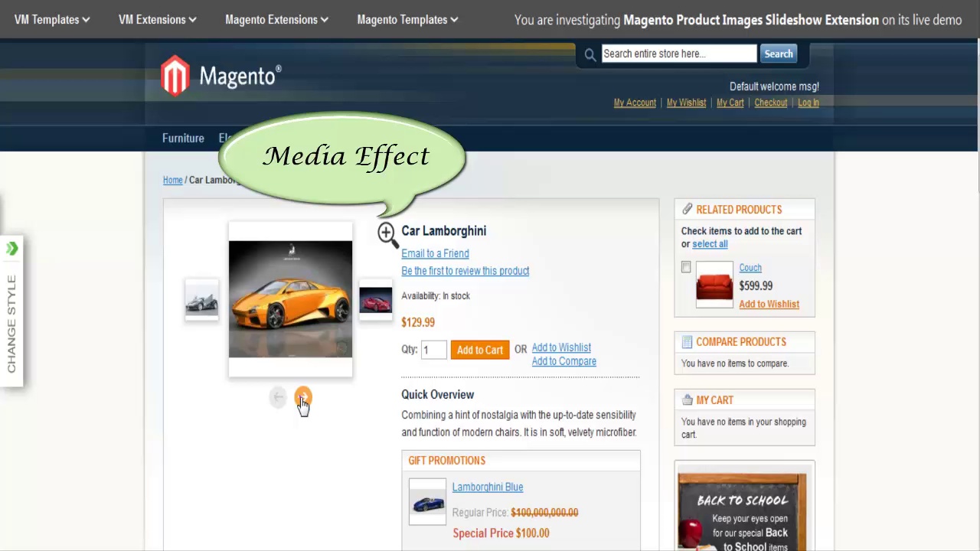Image resolution: width=980 pixels, height=551 pixels.
Task: Open the My Wishlist link
Action: coord(686,103)
